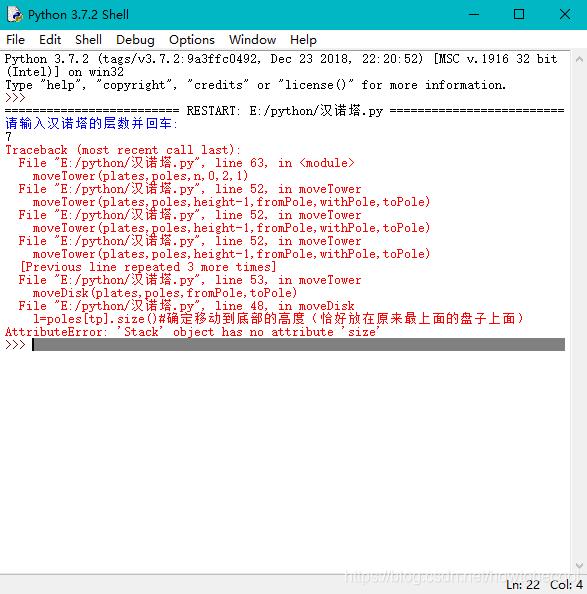
Task: Click the 'line 48, in moveDisk' traceback line
Action: 186,306
